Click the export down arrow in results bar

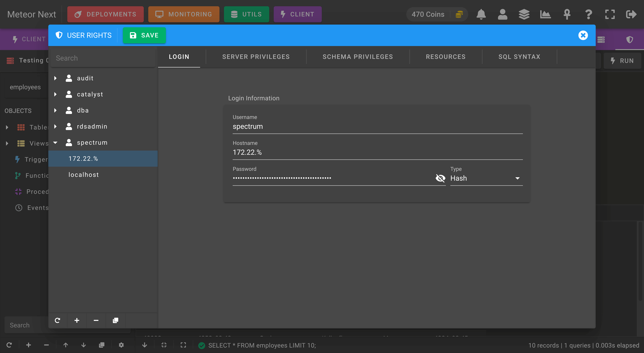point(144,345)
